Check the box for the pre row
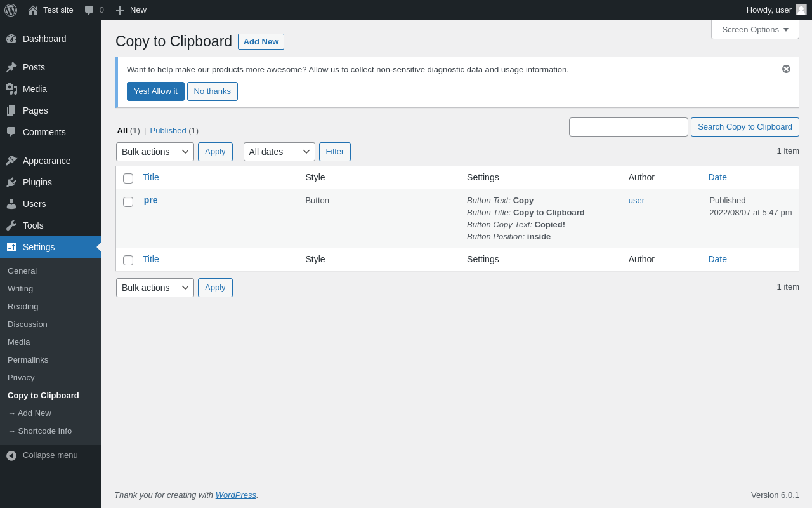This screenshot has width=812, height=508. (128, 202)
